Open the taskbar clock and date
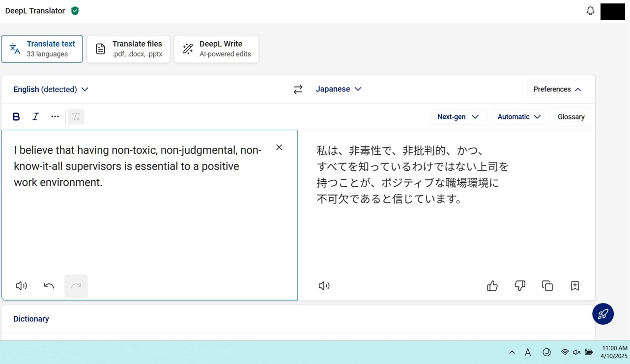Screen dimensions: 630x364 click(614, 352)
